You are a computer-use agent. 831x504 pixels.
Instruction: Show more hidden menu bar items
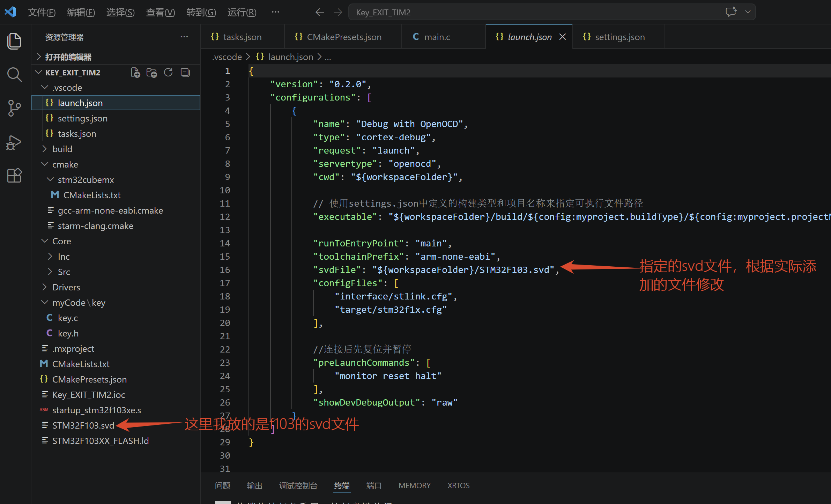click(x=275, y=12)
